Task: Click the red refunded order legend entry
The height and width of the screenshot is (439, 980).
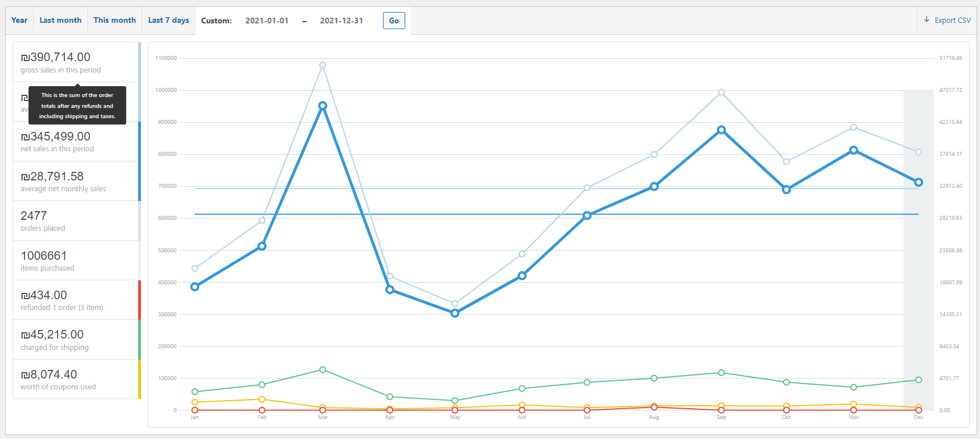Action: click(76, 300)
